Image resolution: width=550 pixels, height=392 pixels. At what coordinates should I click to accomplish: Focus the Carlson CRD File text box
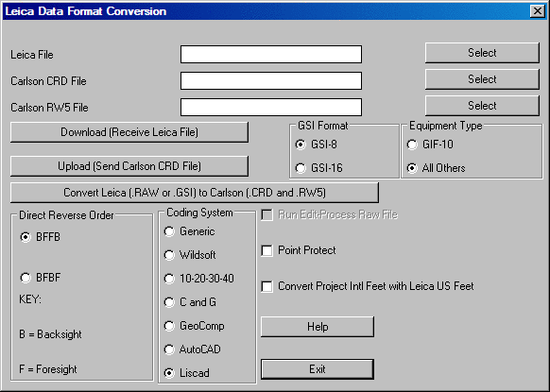pos(271,80)
